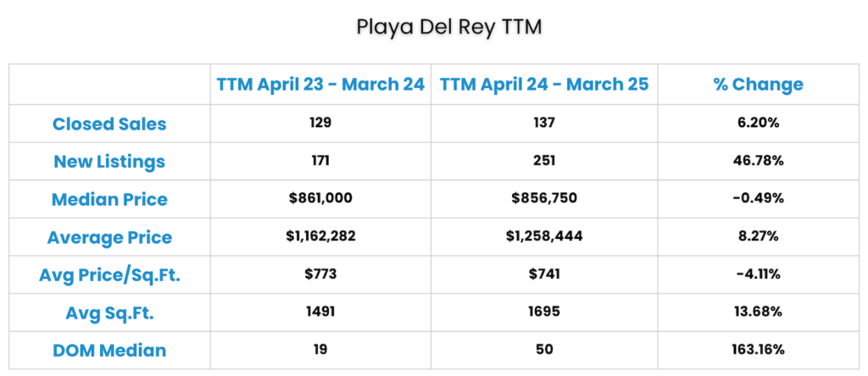The width and height of the screenshot is (868, 376).
Task: Click the Average Price row label
Action: [x=109, y=237]
